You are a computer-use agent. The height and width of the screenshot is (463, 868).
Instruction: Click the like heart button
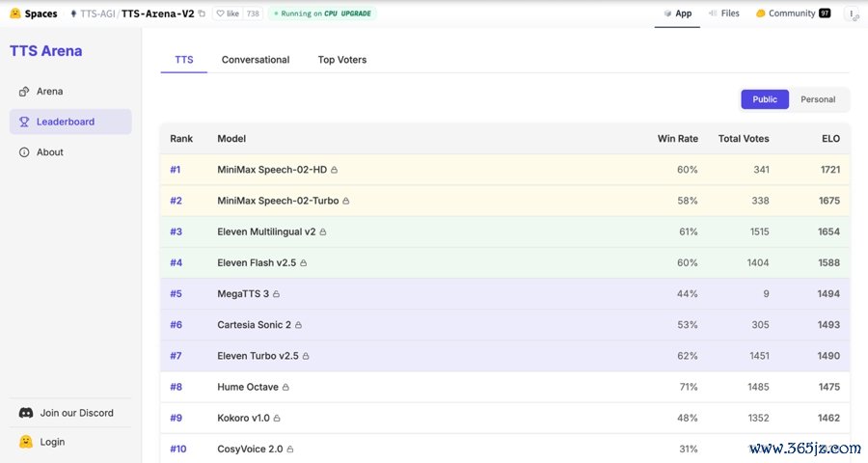point(228,14)
